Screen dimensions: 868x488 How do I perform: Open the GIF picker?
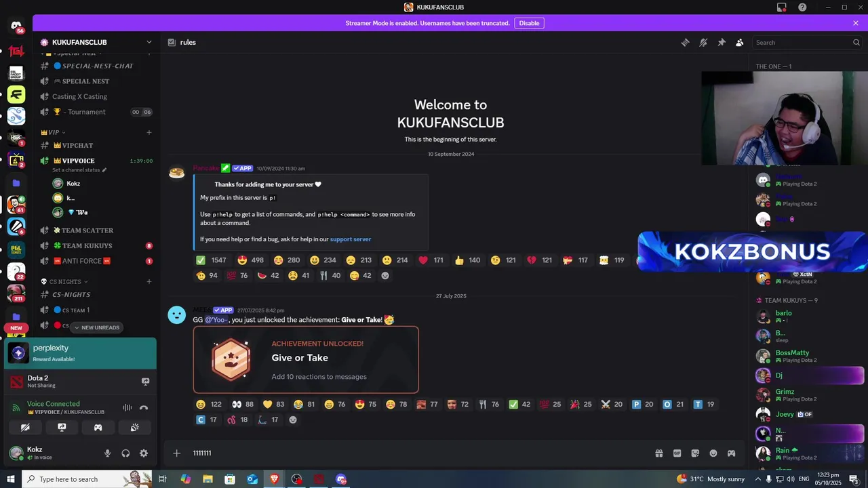coord(677,453)
